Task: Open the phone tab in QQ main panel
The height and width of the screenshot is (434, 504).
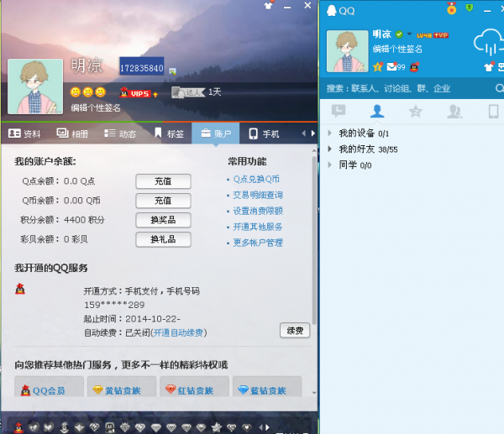Action: click(x=493, y=111)
